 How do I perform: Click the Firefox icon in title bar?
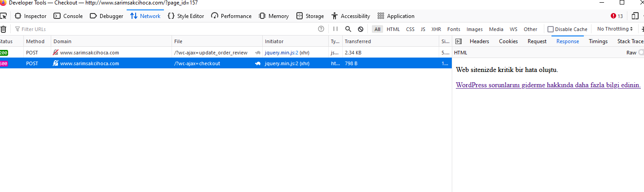[x=2, y=3]
